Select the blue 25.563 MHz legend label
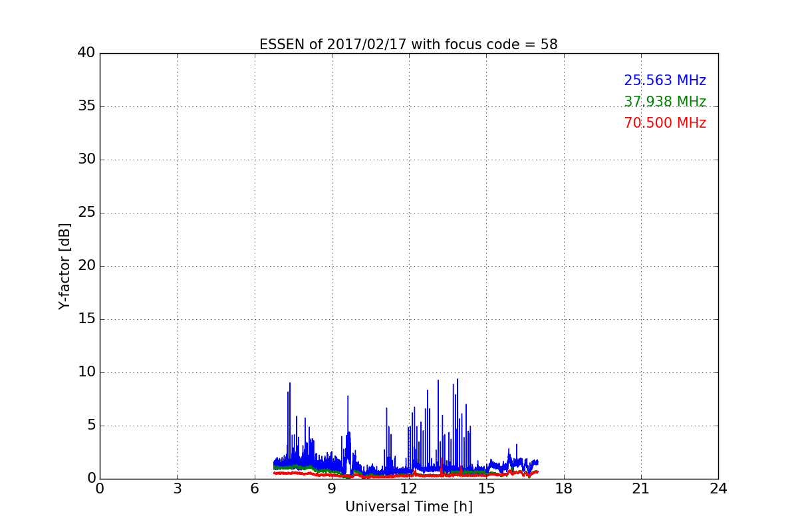Image resolution: width=798 pixels, height=532 pixels. point(665,80)
